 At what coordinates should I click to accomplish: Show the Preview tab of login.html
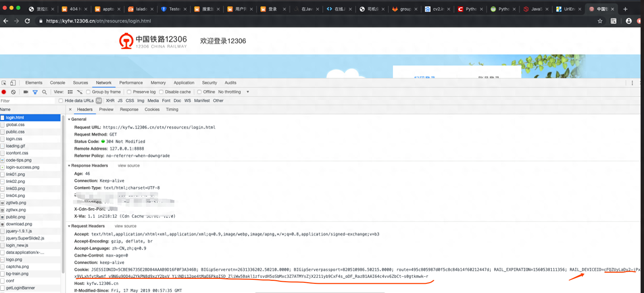point(106,109)
